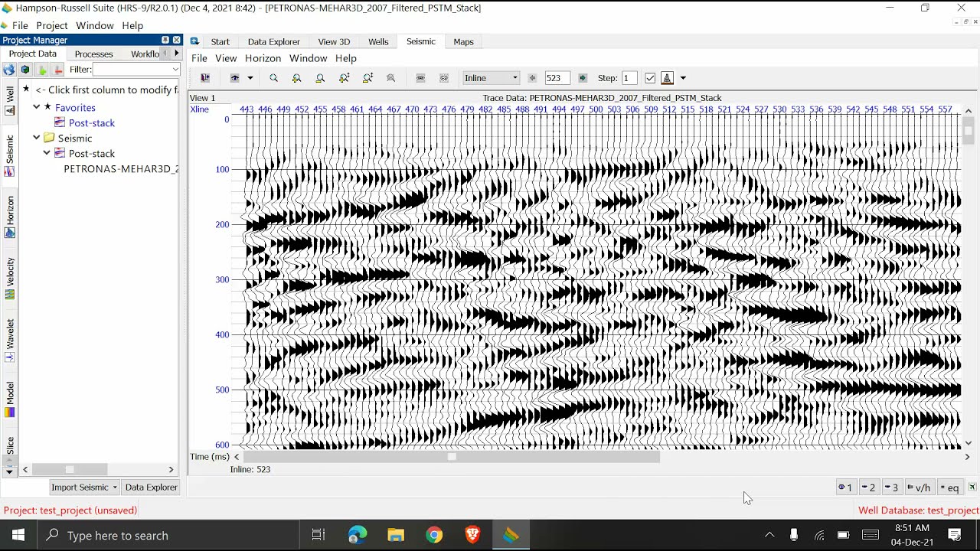Click the first seismic toolbar icon with arrow
The image size is (980, 551).
click(x=205, y=78)
